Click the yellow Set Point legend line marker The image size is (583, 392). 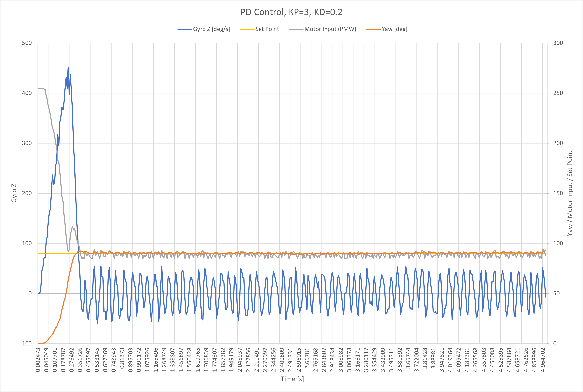[247, 29]
